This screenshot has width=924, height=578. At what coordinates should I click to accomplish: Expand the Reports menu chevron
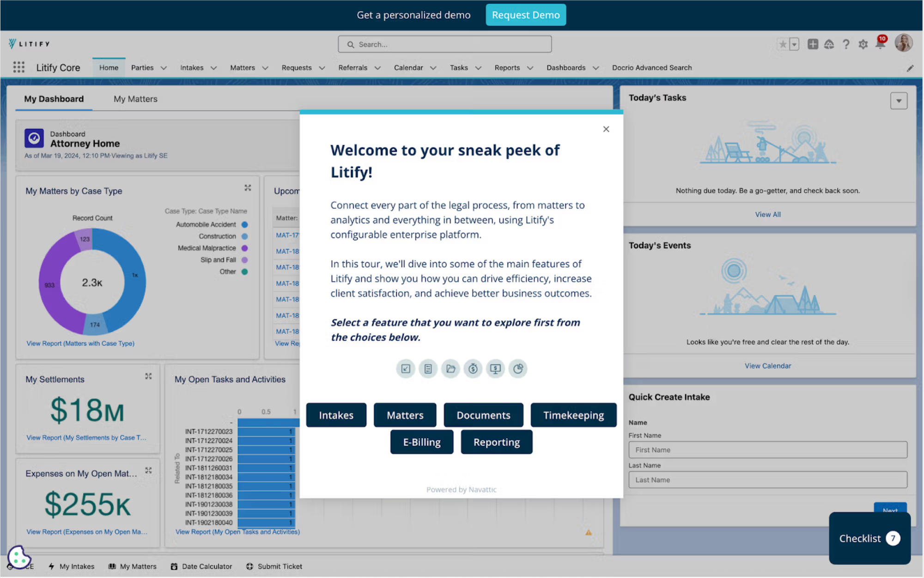530,68
